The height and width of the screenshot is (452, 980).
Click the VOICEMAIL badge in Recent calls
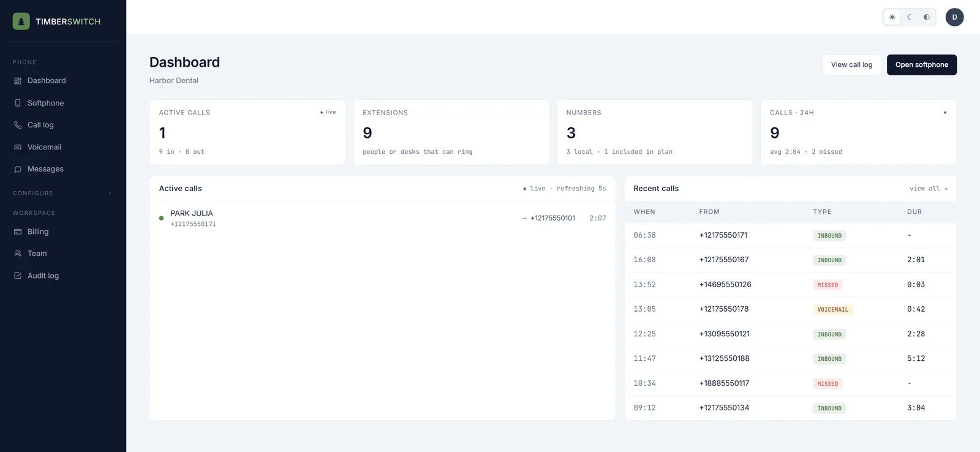pos(833,310)
